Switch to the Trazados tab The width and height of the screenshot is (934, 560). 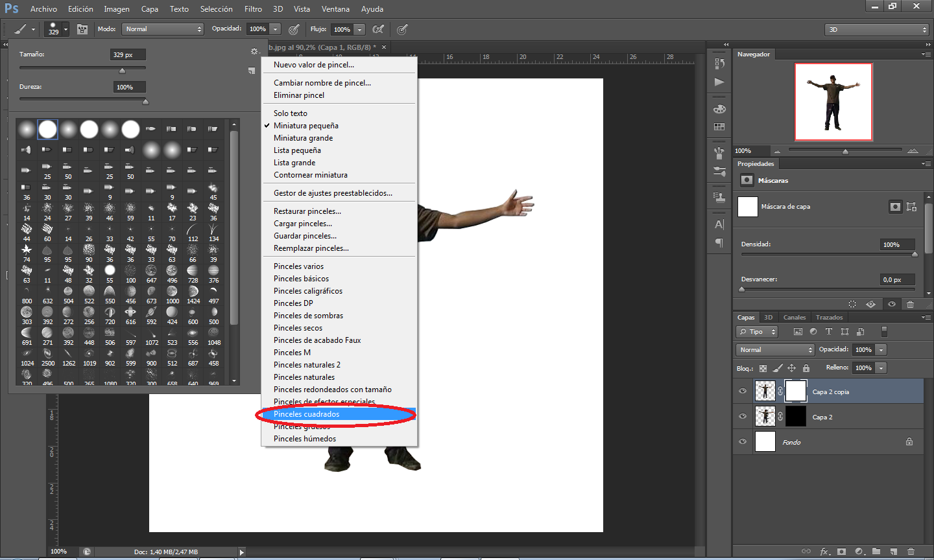click(x=829, y=318)
